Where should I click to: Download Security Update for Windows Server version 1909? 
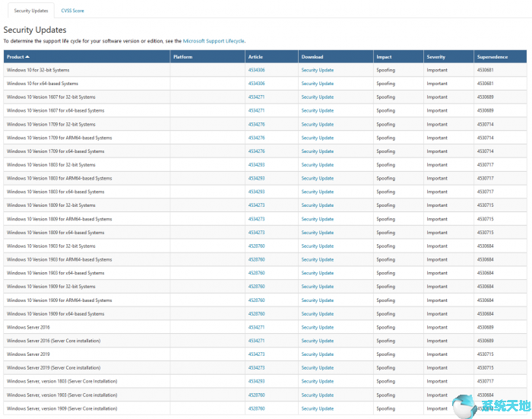tap(317, 408)
